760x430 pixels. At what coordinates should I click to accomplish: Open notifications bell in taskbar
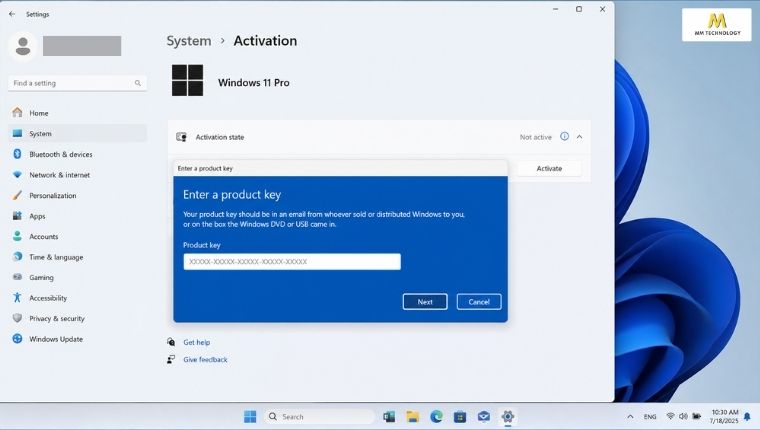(747, 416)
